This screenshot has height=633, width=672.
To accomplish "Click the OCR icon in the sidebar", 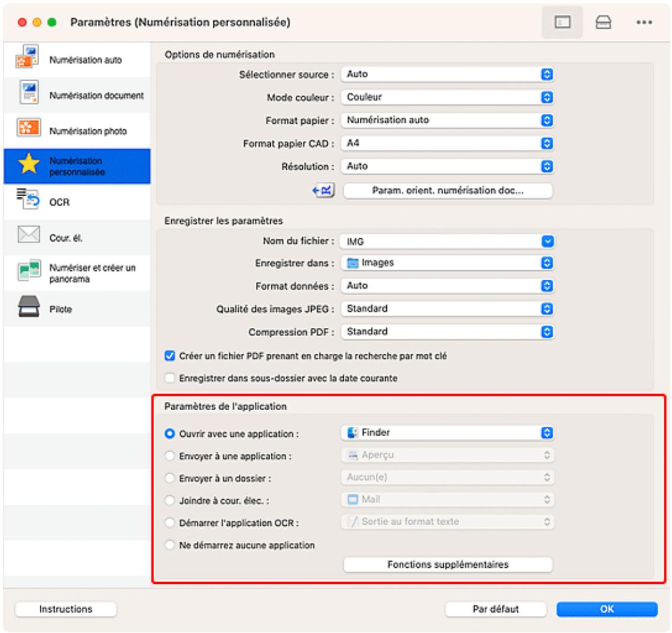I will 28,199.
